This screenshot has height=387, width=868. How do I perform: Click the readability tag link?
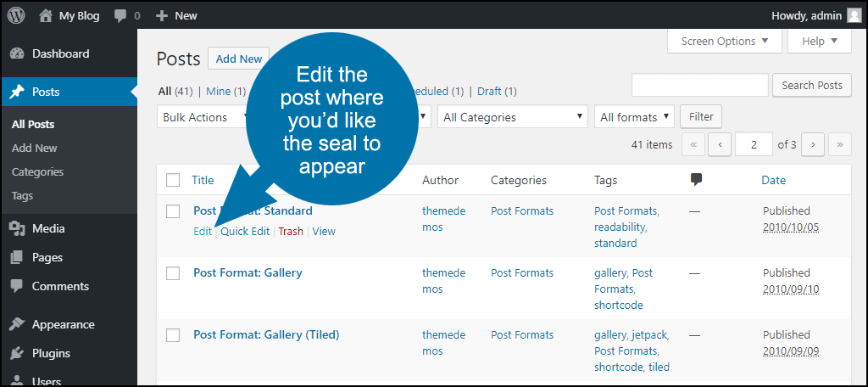620,227
